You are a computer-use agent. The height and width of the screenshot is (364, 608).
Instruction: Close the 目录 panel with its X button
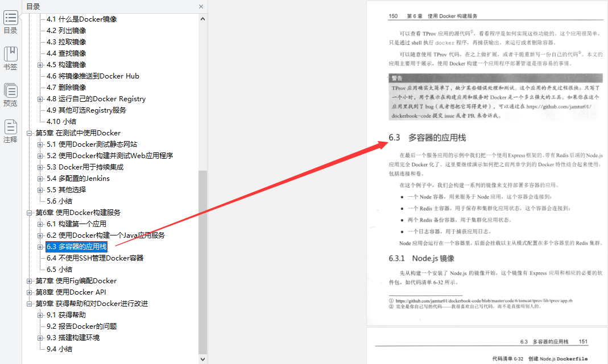click(202, 6)
